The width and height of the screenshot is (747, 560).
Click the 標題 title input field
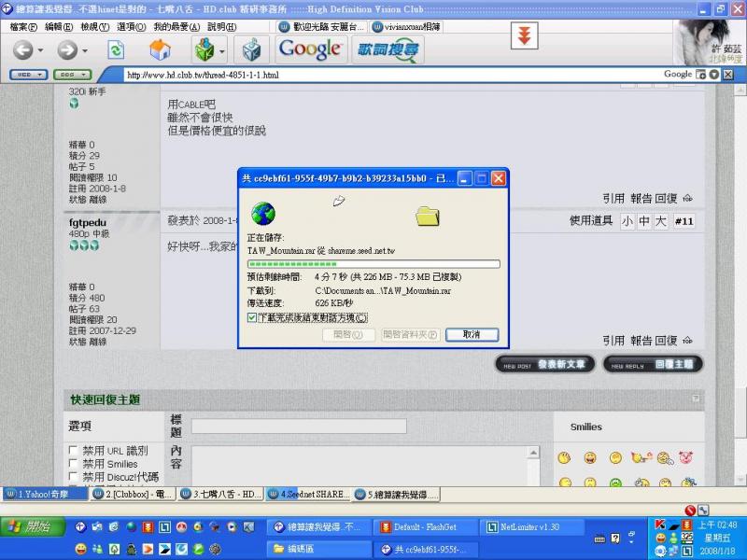[x=299, y=426]
